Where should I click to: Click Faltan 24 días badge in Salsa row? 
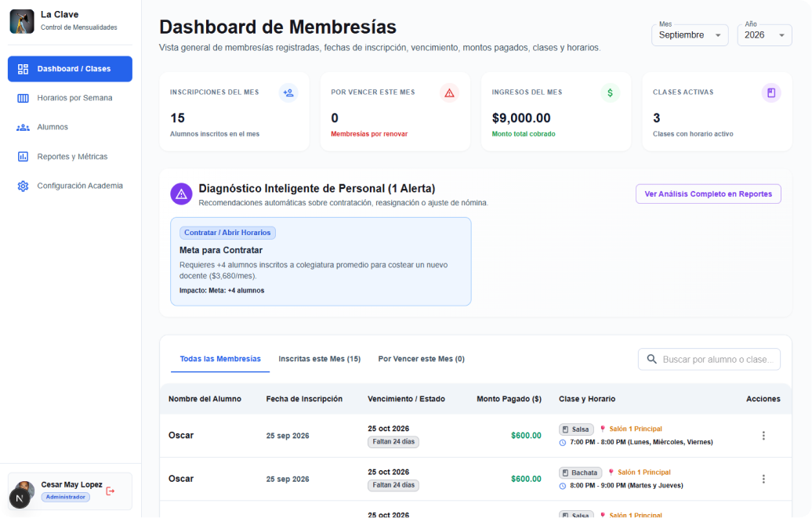[x=393, y=442]
